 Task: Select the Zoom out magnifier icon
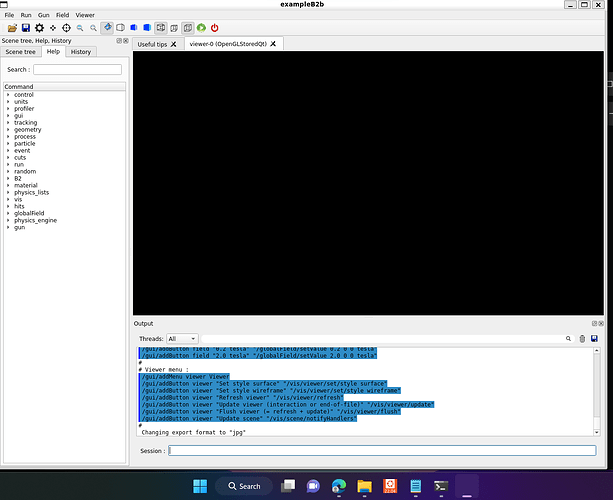(80, 28)
